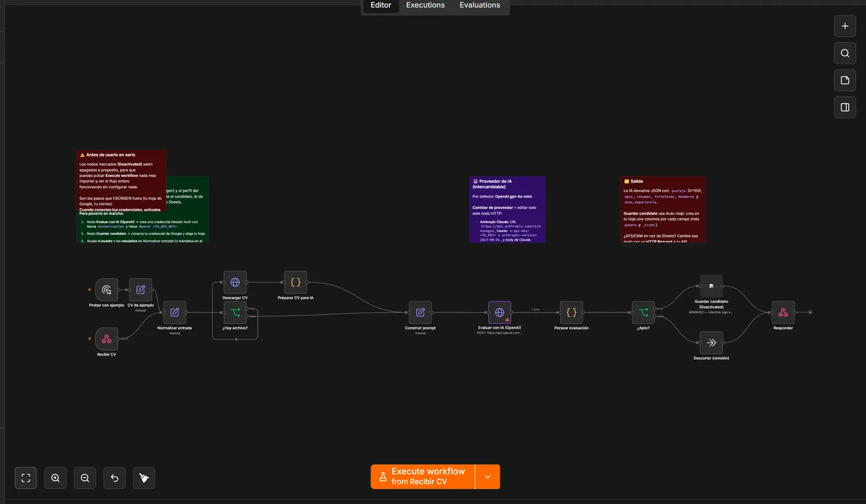Select the Probar con ejemplo trigger node
866x504 pixels.
(106, 289)
